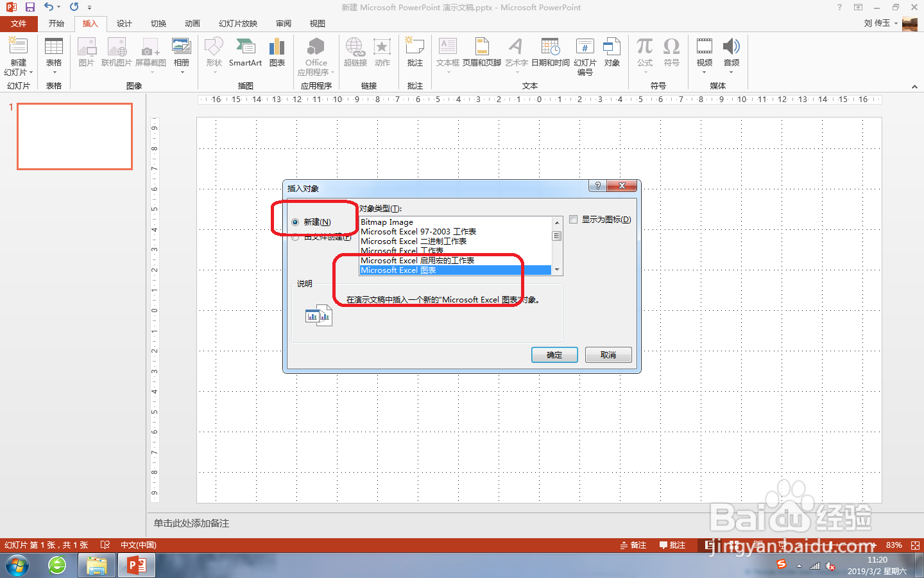Cancel the insert object dialog
This screenshot has width=924, height=578.
point(608,355)
